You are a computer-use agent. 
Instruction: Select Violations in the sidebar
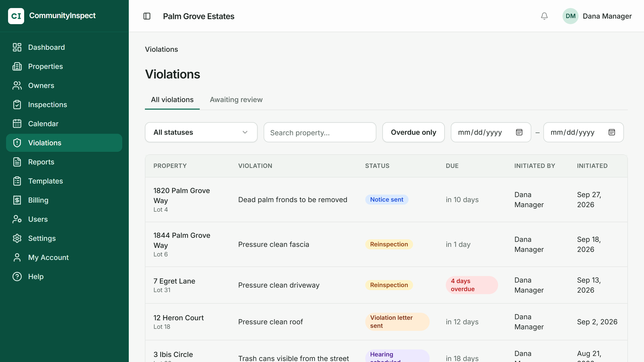tap(64, 143)
